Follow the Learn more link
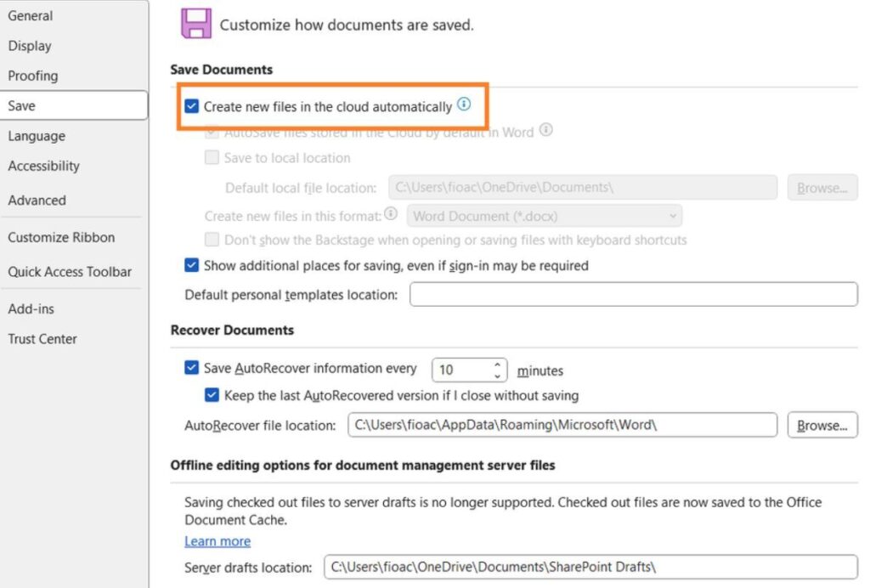Screen dimensions: 870x588 coord(217,541)
